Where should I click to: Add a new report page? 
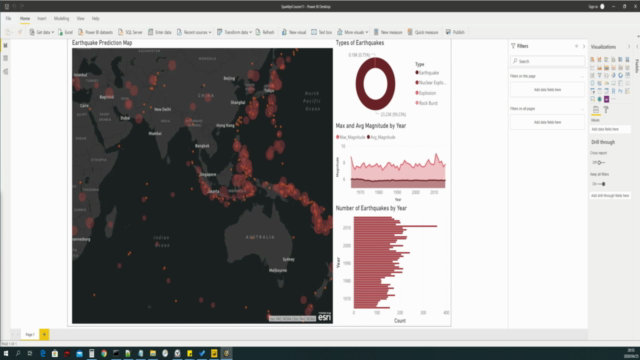click(x=44, y=334)
